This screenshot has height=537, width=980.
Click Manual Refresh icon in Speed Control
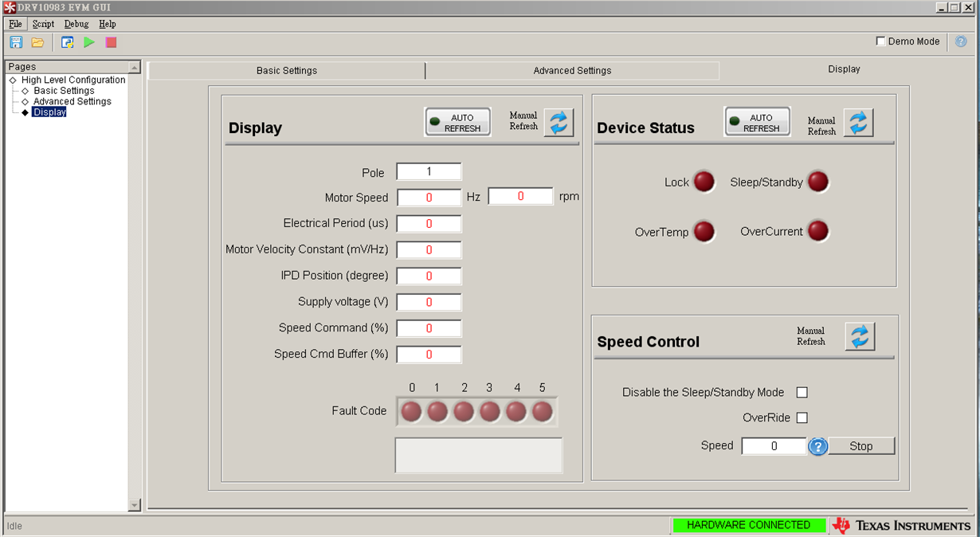[860, 336]
